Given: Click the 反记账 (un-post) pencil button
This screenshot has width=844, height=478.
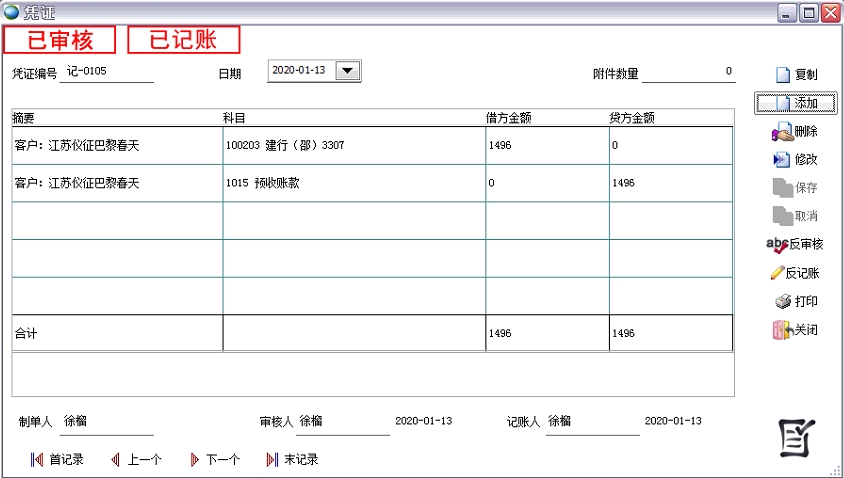Looking at the screenshot, I should (795, 273).
